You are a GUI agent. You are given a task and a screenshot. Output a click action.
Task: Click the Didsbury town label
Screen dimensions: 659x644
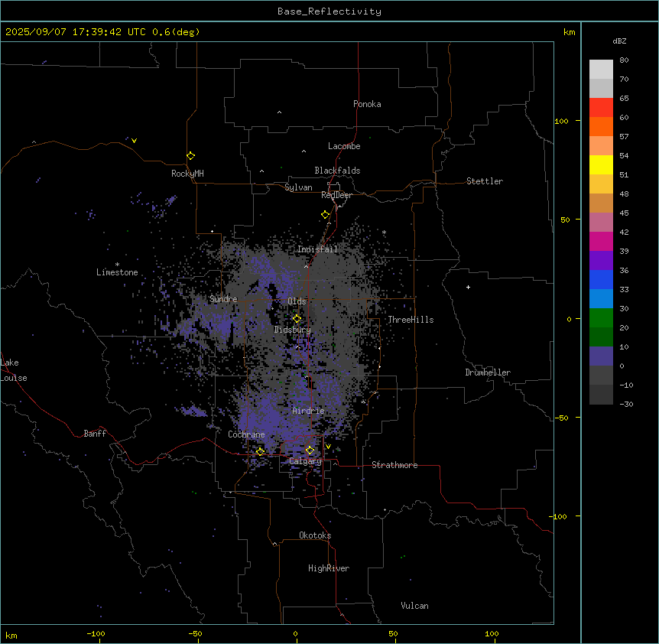pyautogui.click(x=293, y=330)
